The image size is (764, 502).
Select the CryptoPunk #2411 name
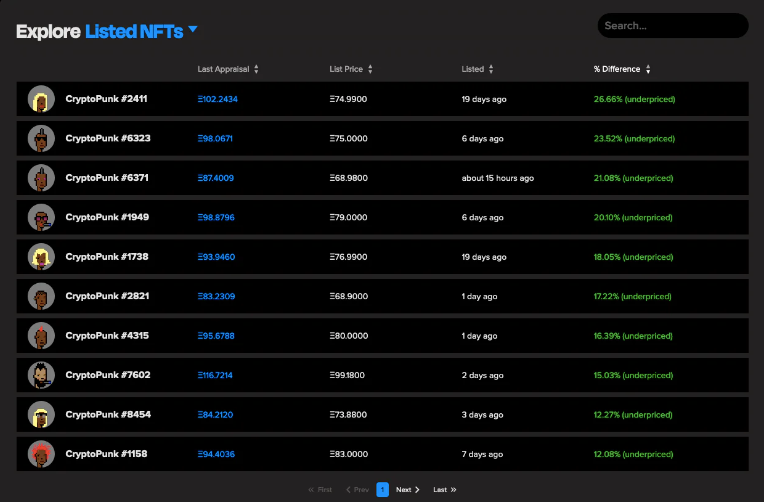(x=106, y=99)
